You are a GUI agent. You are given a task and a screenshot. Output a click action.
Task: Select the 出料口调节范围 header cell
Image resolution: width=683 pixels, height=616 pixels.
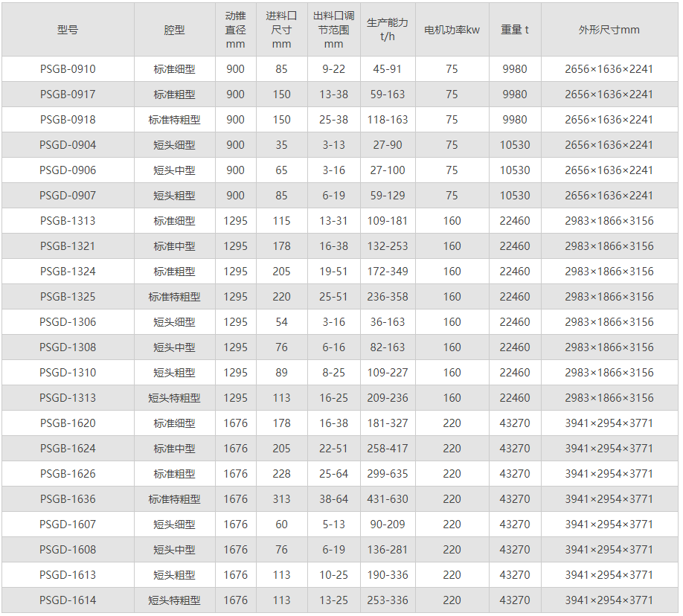point(333,30)
